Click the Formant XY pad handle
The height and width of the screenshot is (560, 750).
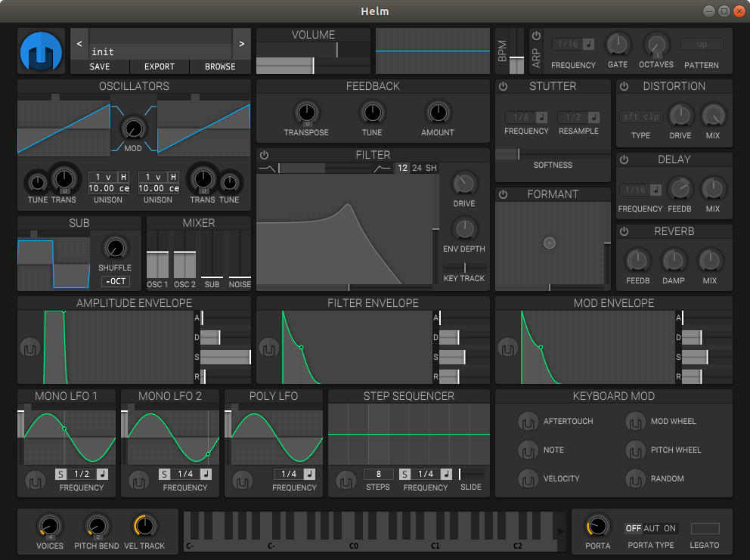(550, 243)
